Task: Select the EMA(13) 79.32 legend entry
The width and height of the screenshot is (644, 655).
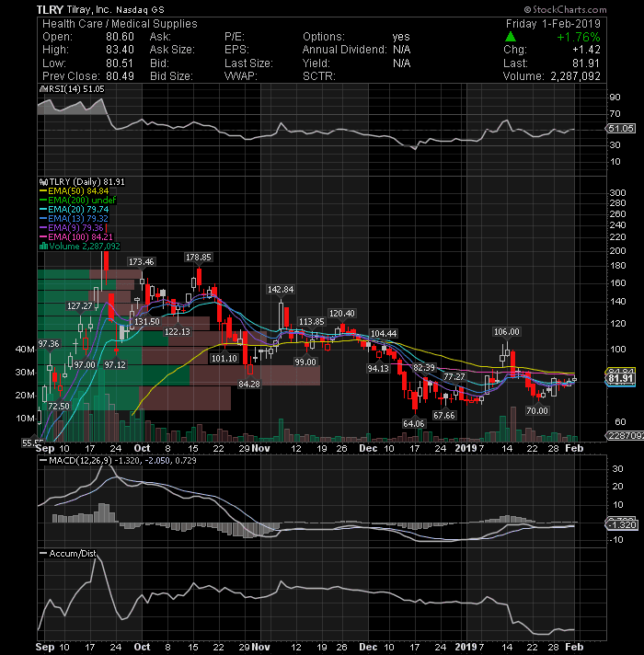Action: [x=74, y=219]
